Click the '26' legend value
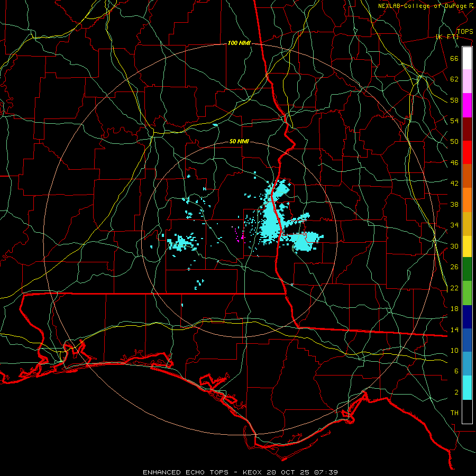 click(x=454, y=267)
